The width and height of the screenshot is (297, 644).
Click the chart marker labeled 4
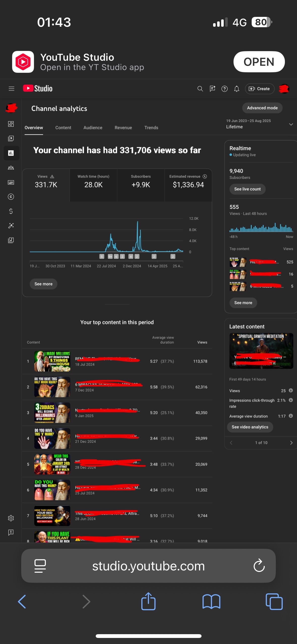point(131,256)
